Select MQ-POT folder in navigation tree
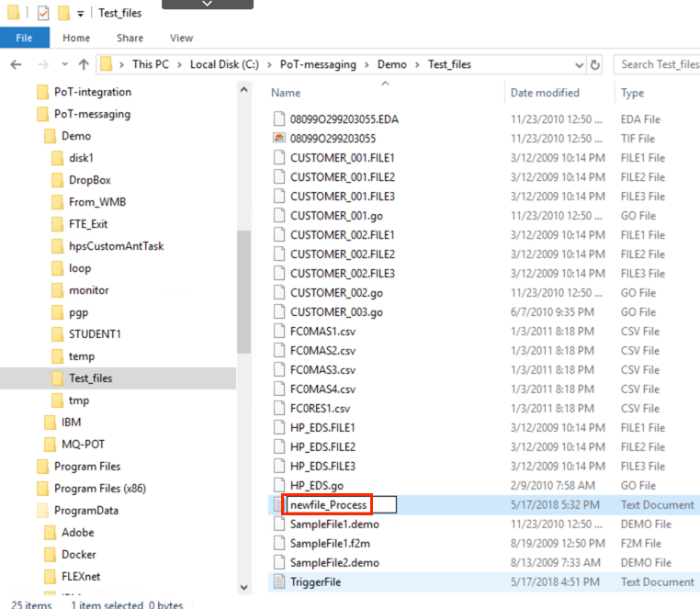700x609 pixels. [x=83, y=445]
